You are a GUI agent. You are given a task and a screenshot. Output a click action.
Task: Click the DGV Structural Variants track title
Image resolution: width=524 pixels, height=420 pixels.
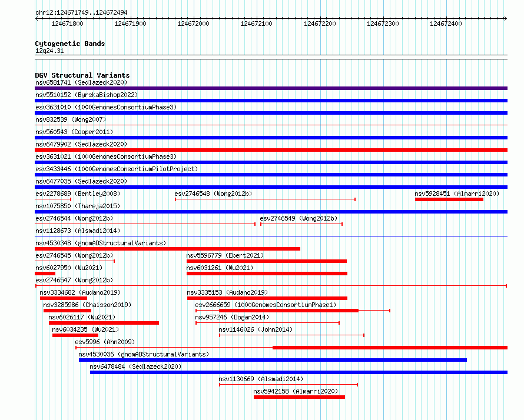coord(82,75)
